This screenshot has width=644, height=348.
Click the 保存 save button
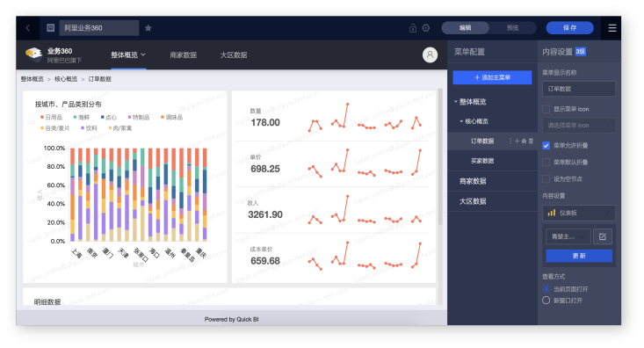[569, 28]
